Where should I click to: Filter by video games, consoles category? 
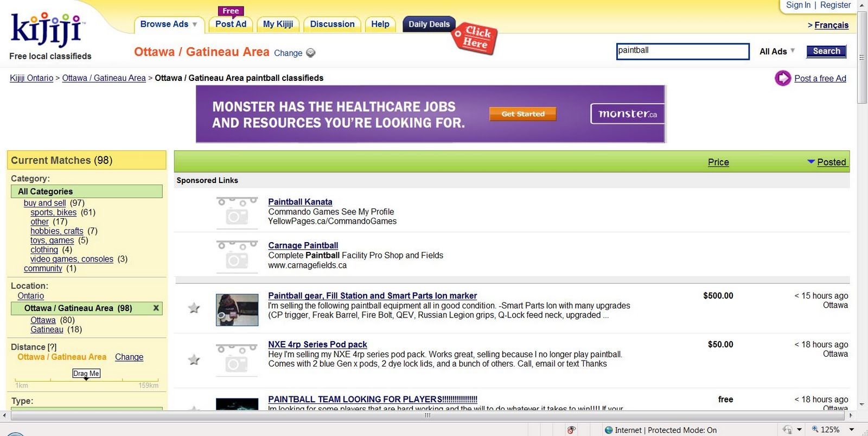(72, 259)
